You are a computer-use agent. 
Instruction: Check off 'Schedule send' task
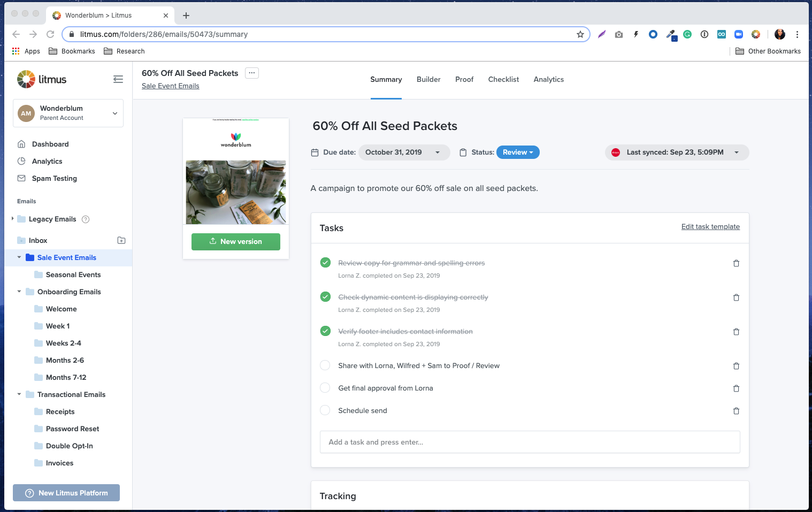point(325,410)
